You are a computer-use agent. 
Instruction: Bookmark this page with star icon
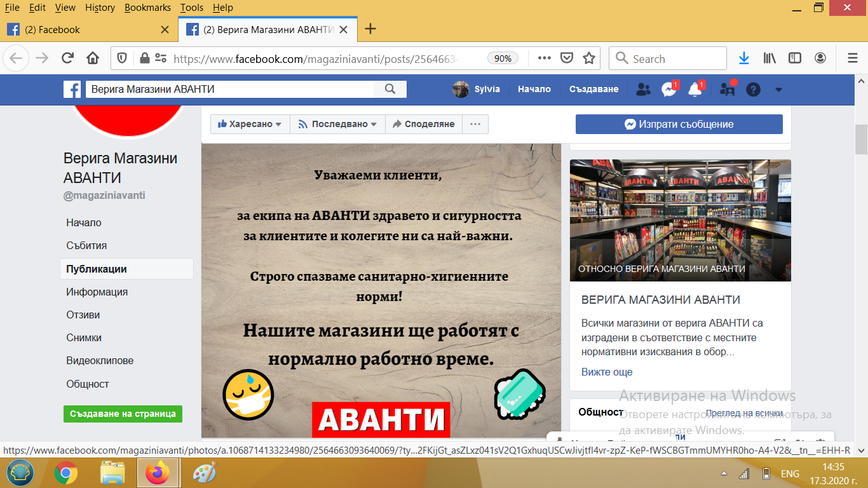pyautogui.click(x=589, y=58)
